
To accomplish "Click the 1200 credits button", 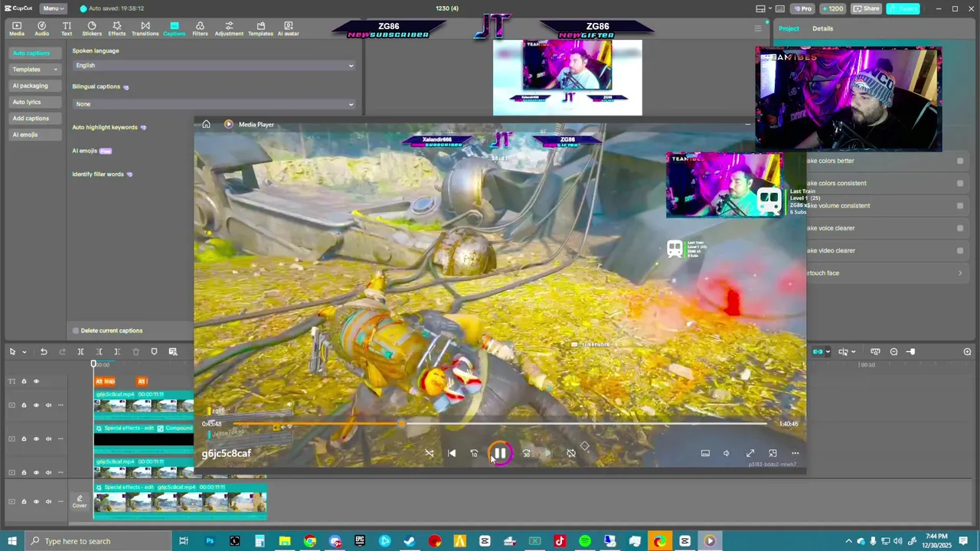I will (x=831, y=8).
